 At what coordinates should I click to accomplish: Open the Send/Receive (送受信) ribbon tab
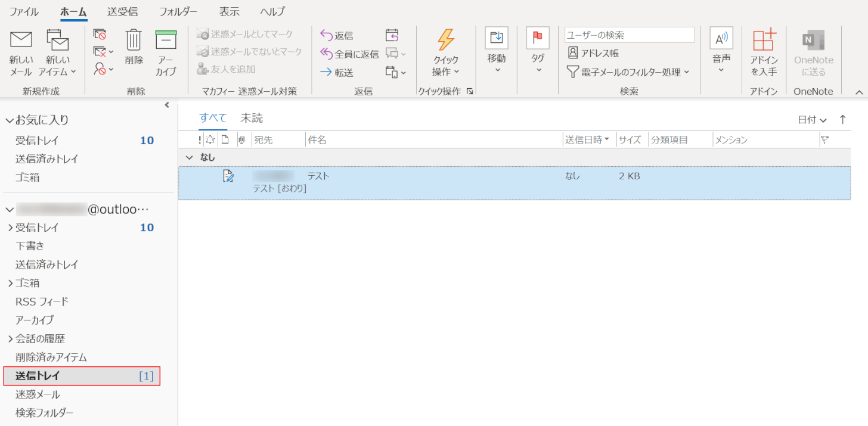[x=122, y=12]
